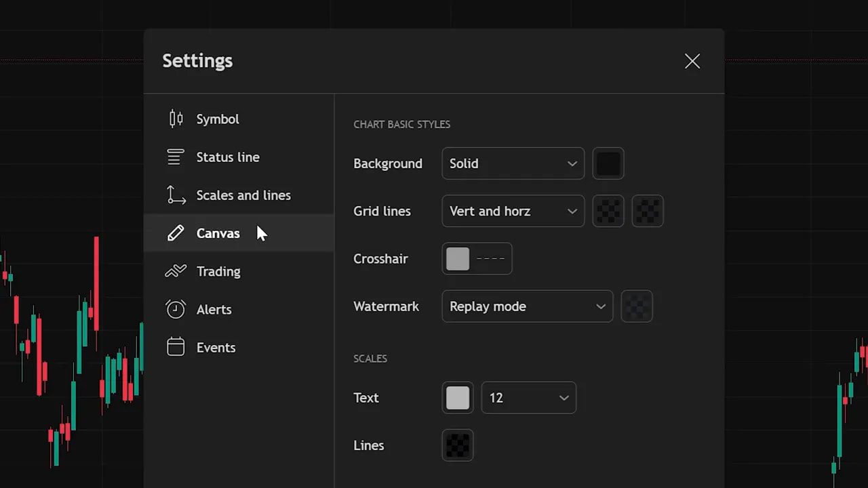Viewport: 868px width, 488px height.
Task: Open the scales Lines color picker
Action: 457,445
